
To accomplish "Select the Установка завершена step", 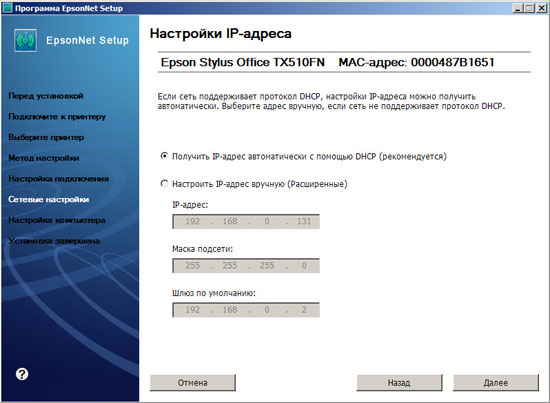I will (54, 241).
